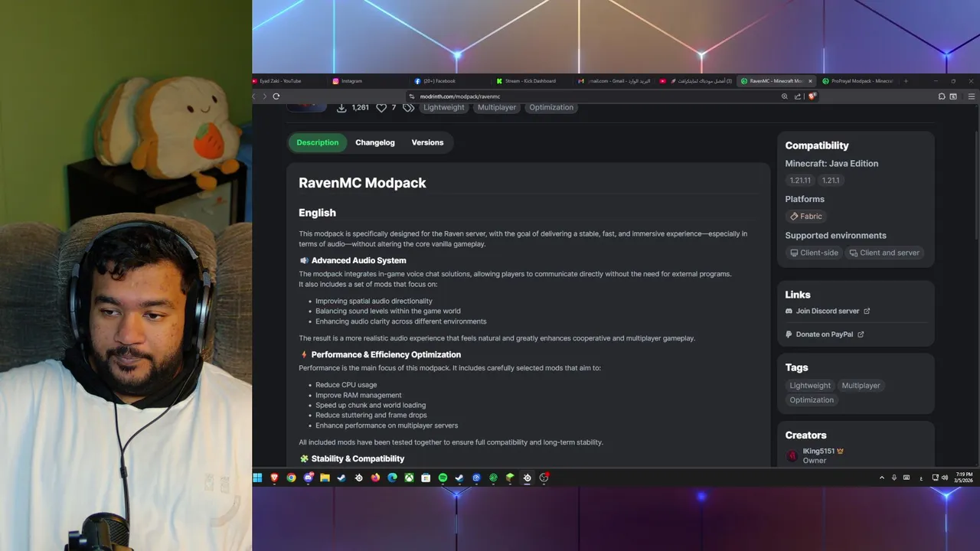
Task: Select Minecraft version 1.21.1 chip
Action: (x=831, y=181)
